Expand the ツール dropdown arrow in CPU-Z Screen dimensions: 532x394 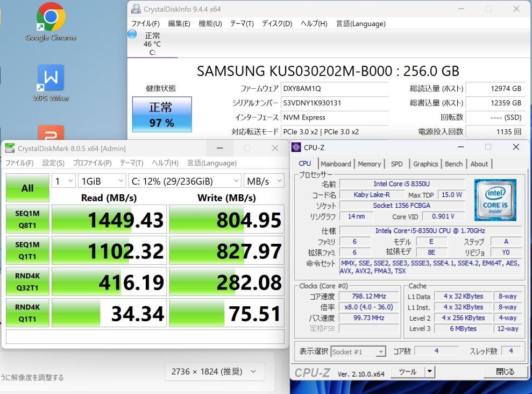pyautogui.click(x=430, y=371)
